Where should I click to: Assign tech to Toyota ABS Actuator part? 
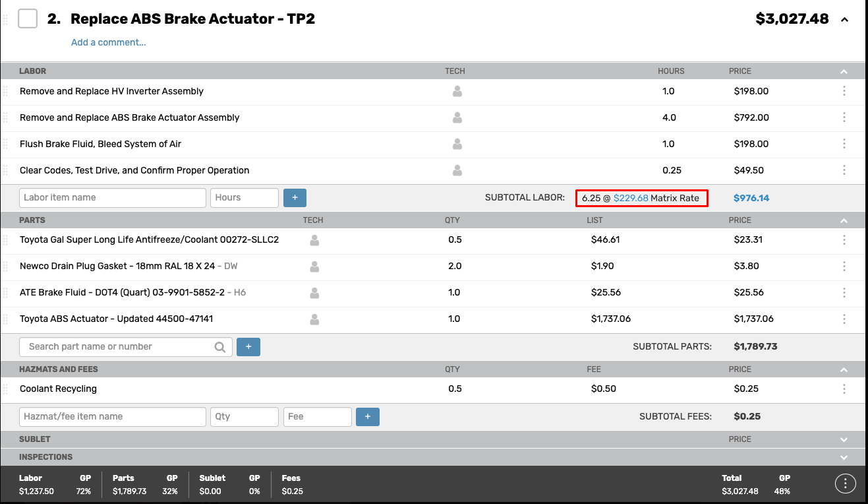314,319
